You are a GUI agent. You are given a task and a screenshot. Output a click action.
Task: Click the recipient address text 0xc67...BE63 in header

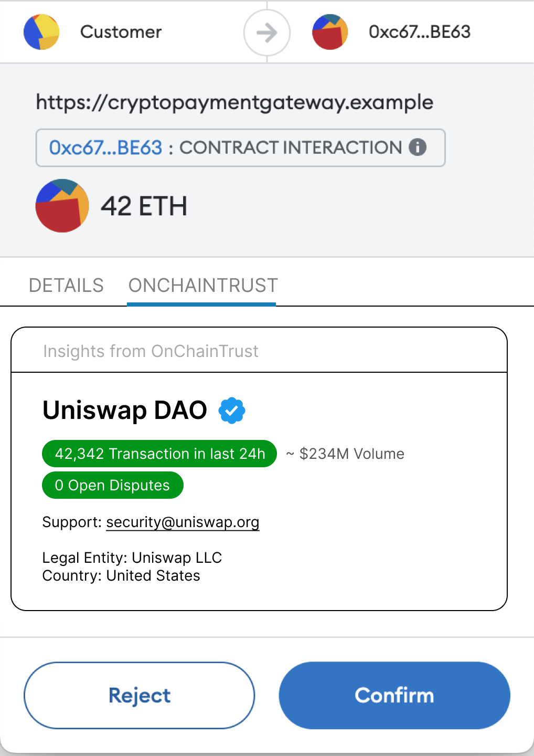(420, 32)
